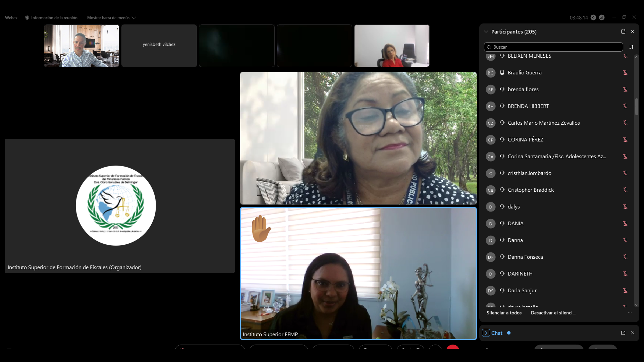Pop out the Chat panel
This screenshot has width=644, height=362.
coord(623,333)
